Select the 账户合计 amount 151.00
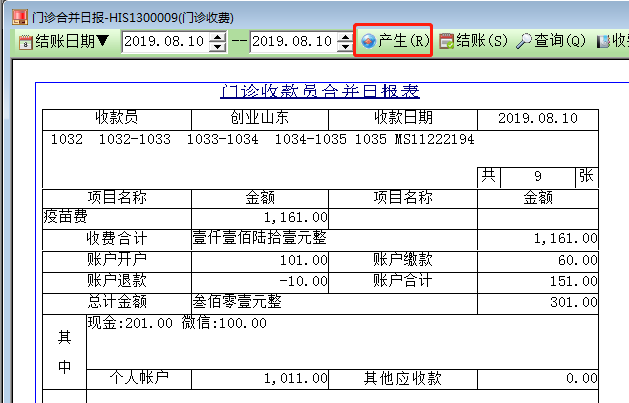 point(574,281)
